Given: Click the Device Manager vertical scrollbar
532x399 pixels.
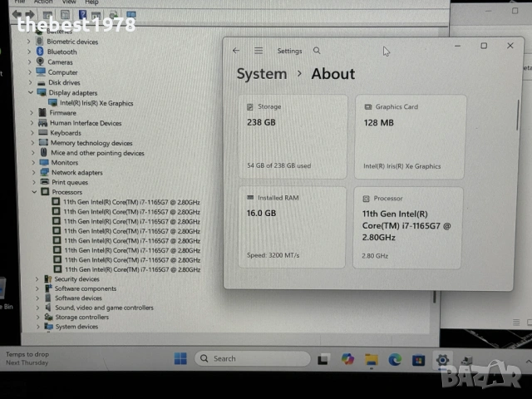Looking at the screenshot, I should [435, 297].
